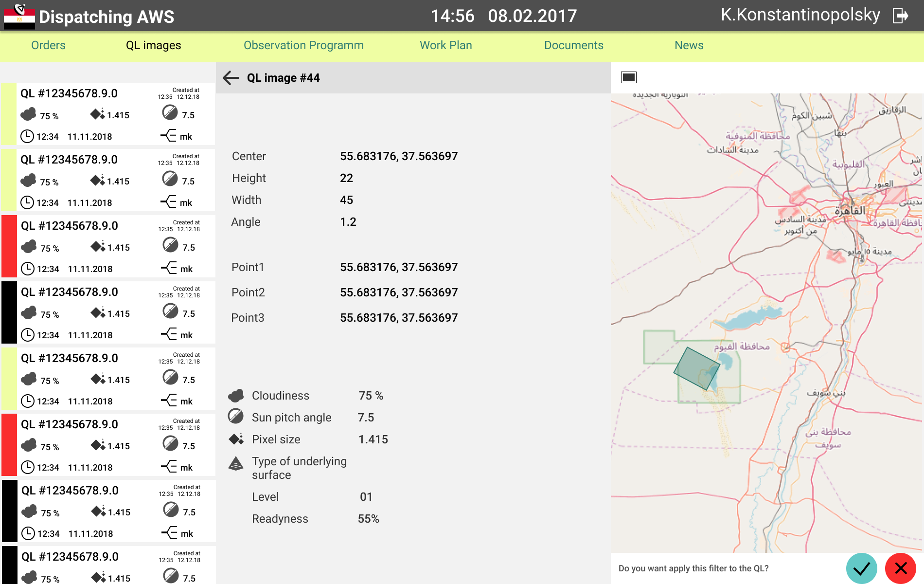Click the Angle value 1.2
Screen dimensions: 924x584
click(x=348, y=222)
